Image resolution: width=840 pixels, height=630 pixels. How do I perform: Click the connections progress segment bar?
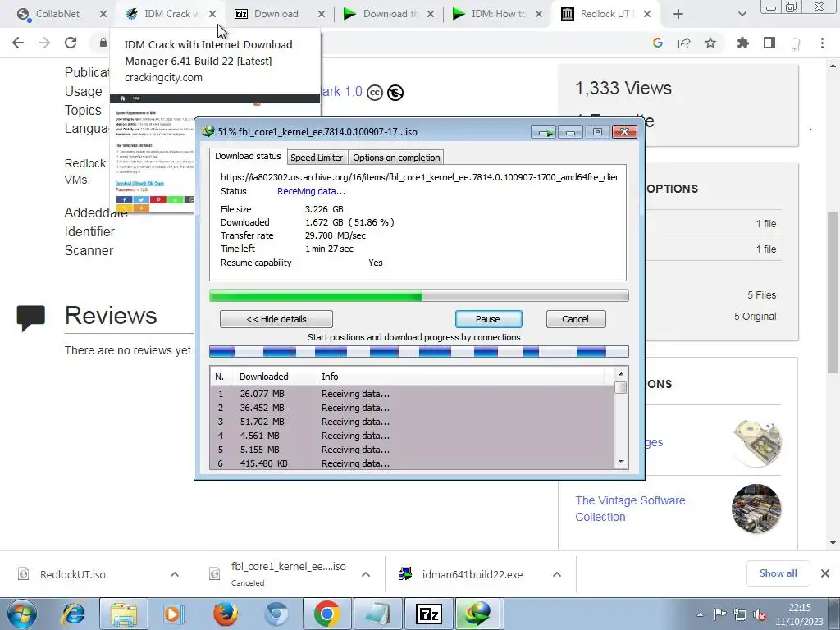click(419, 351)
